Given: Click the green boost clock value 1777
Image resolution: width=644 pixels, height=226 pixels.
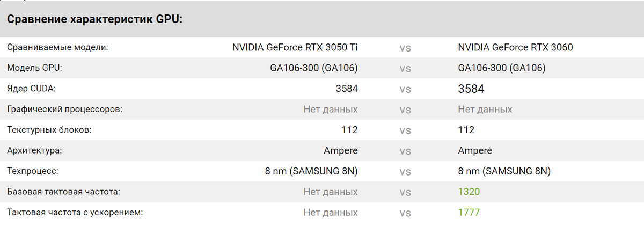Looking at the screenshot, I should (469, 213).
